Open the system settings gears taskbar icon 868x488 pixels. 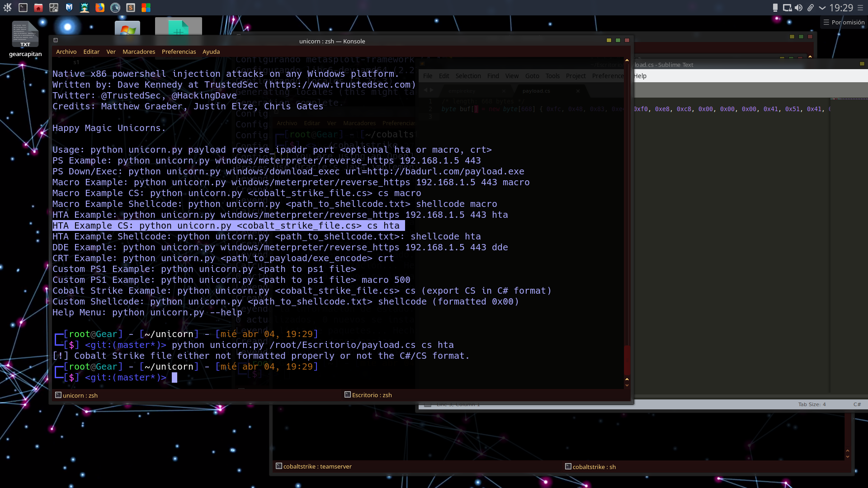(x=53, y=7)
